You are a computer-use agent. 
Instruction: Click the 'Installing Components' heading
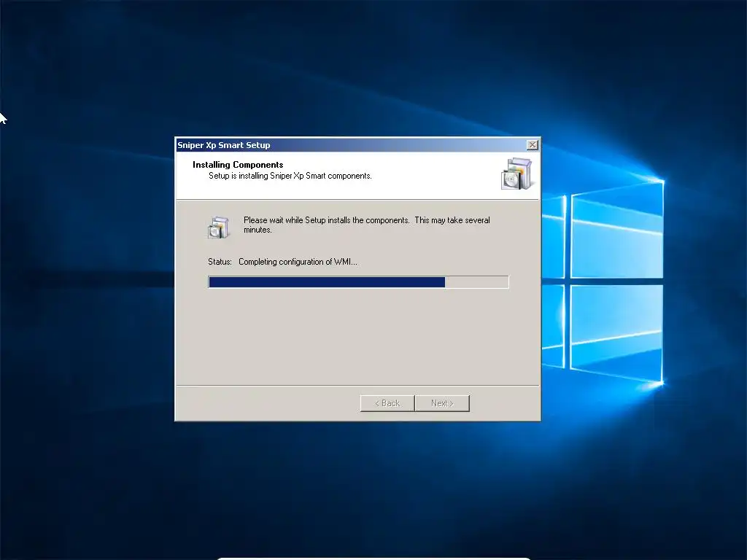pyautogui.click(x=238, y=165)
